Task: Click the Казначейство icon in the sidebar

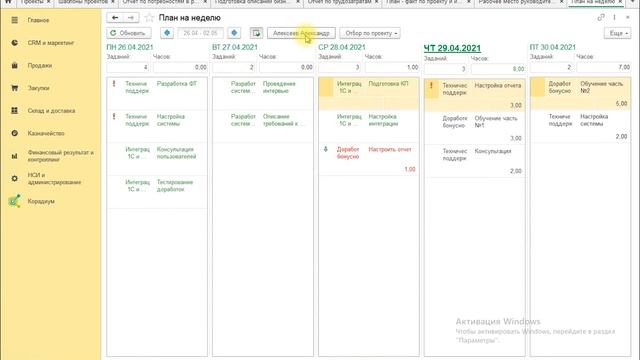Action: 15,133
